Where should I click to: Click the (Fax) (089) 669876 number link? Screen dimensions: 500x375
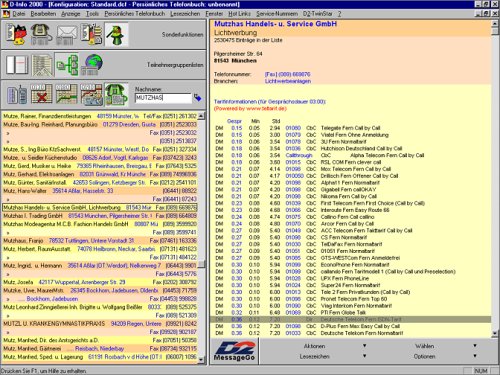287,74
